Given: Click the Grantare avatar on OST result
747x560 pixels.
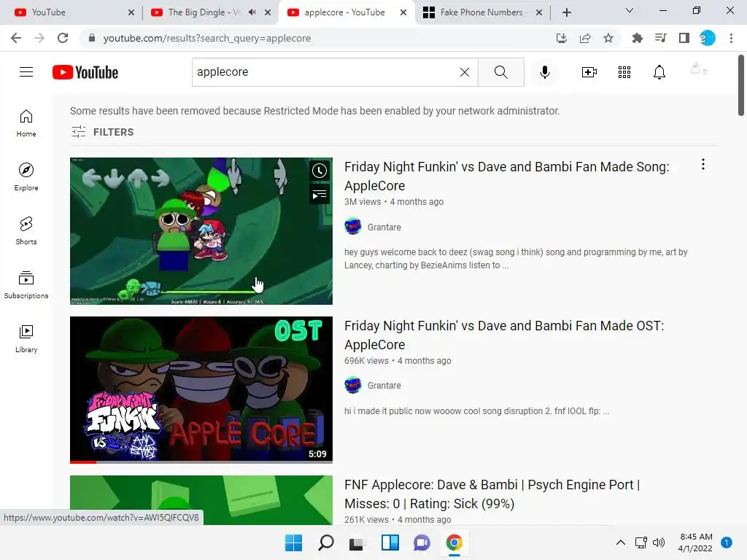Looking at the screenshot, I should tap(353, 385).
